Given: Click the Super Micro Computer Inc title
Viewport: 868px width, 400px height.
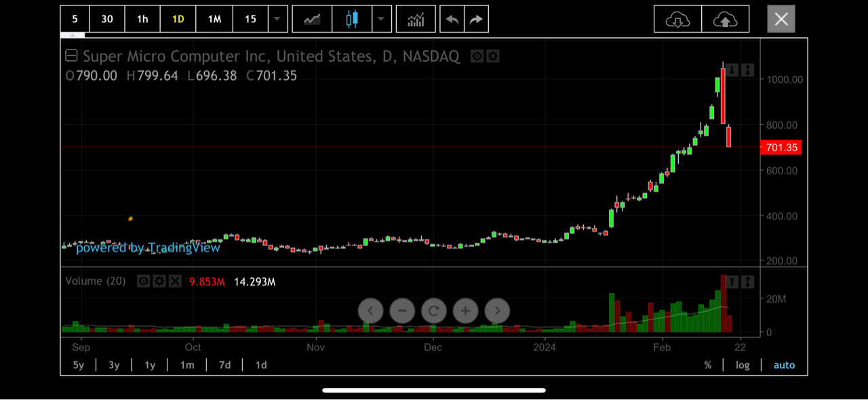Looking at the screenshot, I should tap(271, 56).
